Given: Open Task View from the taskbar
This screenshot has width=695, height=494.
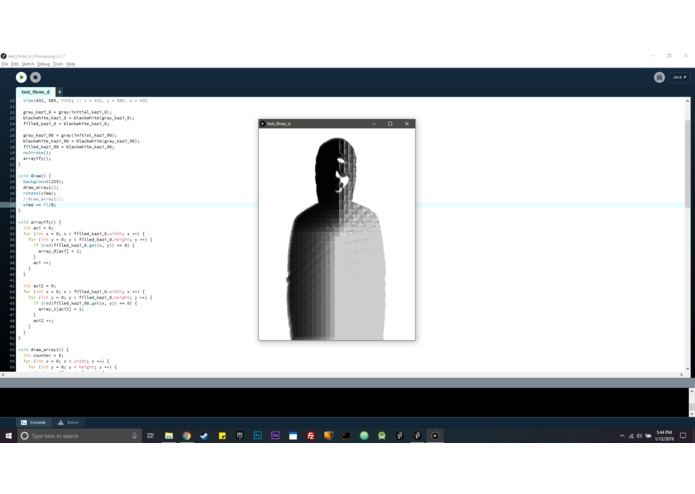Looking at the screenshot, I should coord(150,436).
